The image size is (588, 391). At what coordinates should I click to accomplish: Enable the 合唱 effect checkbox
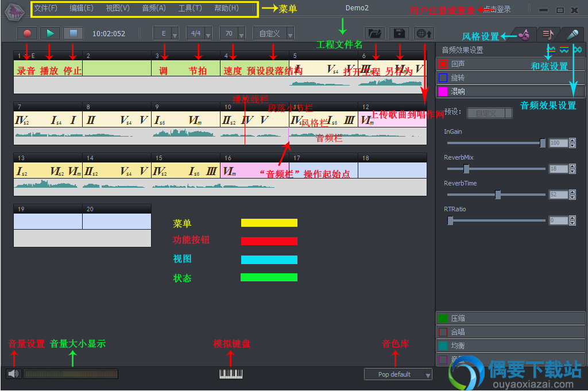click(x=443, y=332)
